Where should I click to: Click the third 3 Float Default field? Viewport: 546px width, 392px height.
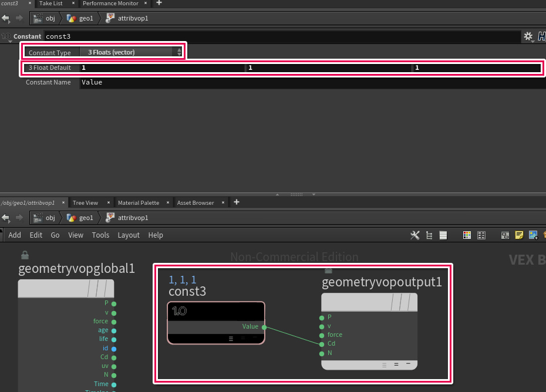(477, 67)
